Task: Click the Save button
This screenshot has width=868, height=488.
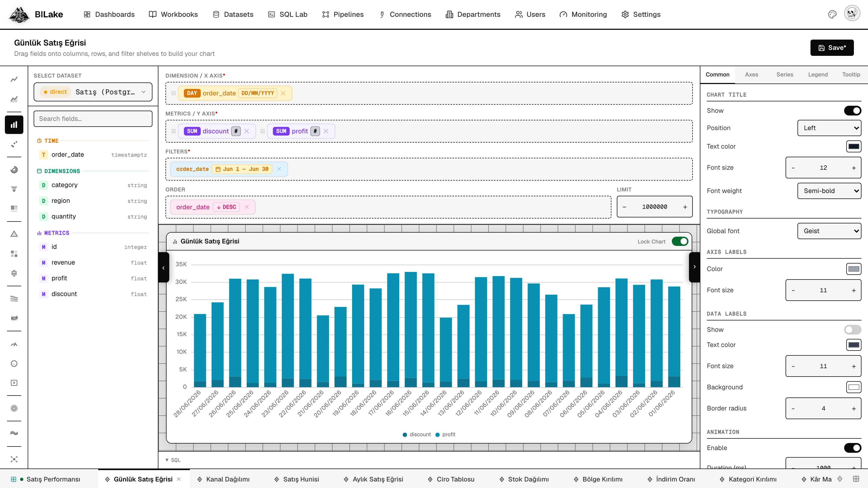Action: click(832, 48)
